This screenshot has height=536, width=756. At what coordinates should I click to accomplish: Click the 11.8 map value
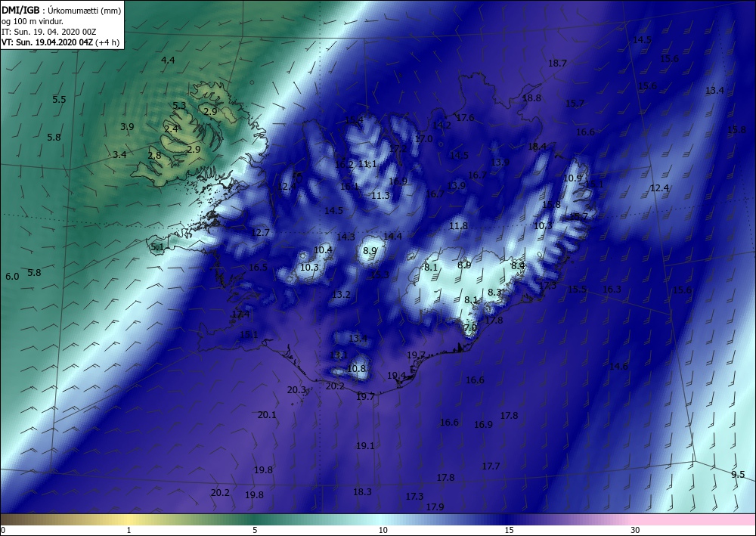pos(459,225)
